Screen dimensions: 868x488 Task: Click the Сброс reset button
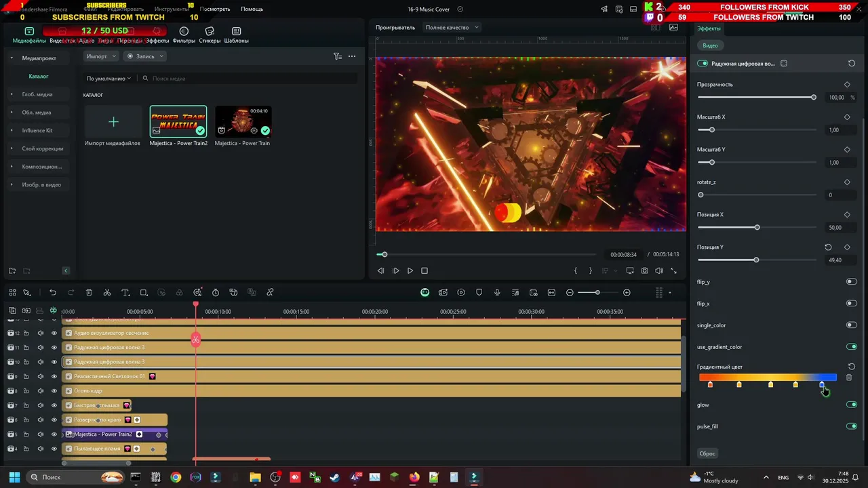[x=707, y=453]
